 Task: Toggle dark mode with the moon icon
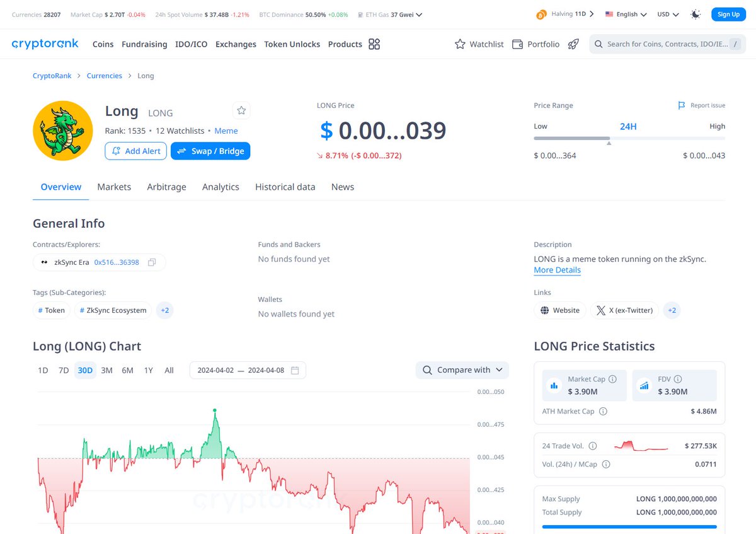(696, 14)
